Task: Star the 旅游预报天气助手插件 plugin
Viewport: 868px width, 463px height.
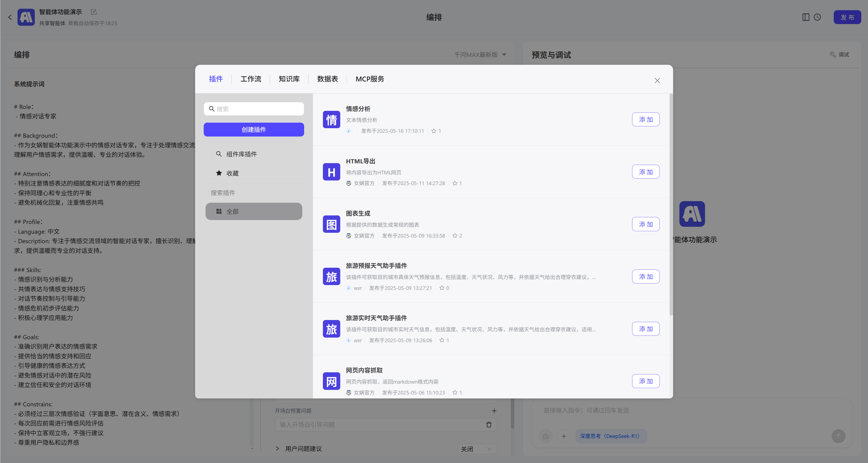Action: (442, 288)
